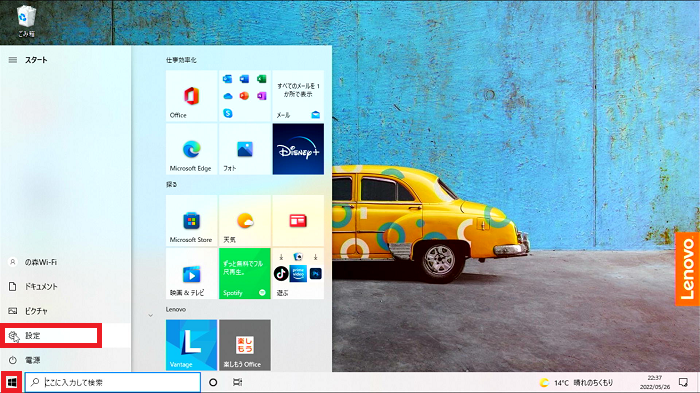Collapse the Lenovo group chevron
The height and width of the screenshot is (393, 700).
click(150, 315)
